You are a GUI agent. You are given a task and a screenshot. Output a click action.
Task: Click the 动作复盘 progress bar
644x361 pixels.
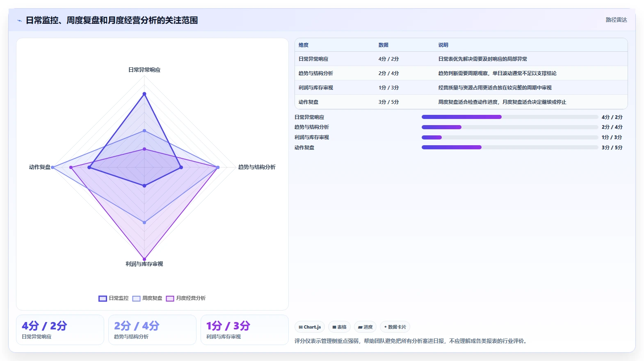pyautogui.click(x=510, y=147)
